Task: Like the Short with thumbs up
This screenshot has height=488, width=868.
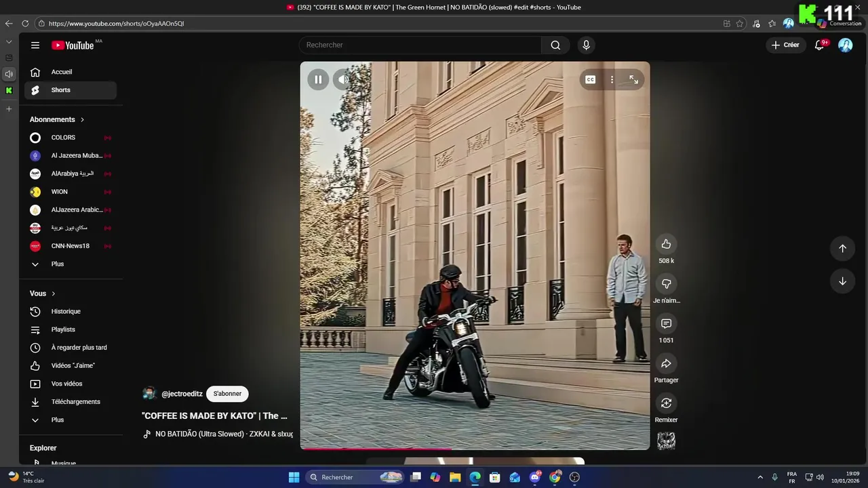Action: pyautogui.click(x=666, y=244)
